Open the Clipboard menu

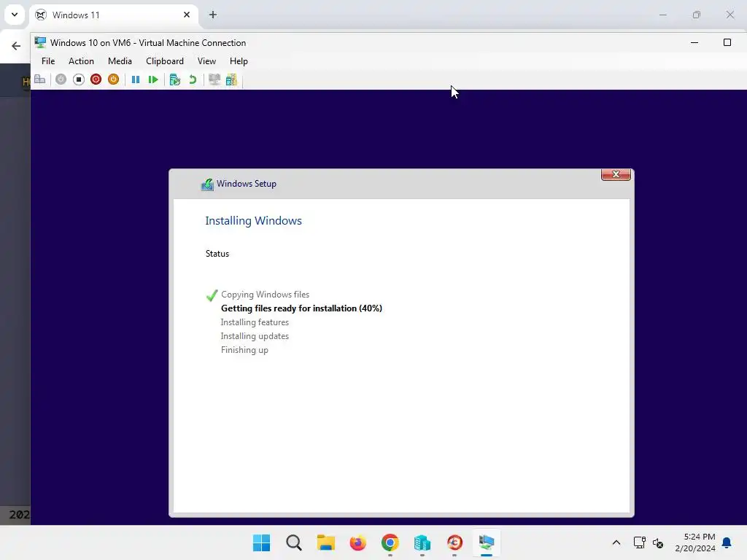coord(165,61)
